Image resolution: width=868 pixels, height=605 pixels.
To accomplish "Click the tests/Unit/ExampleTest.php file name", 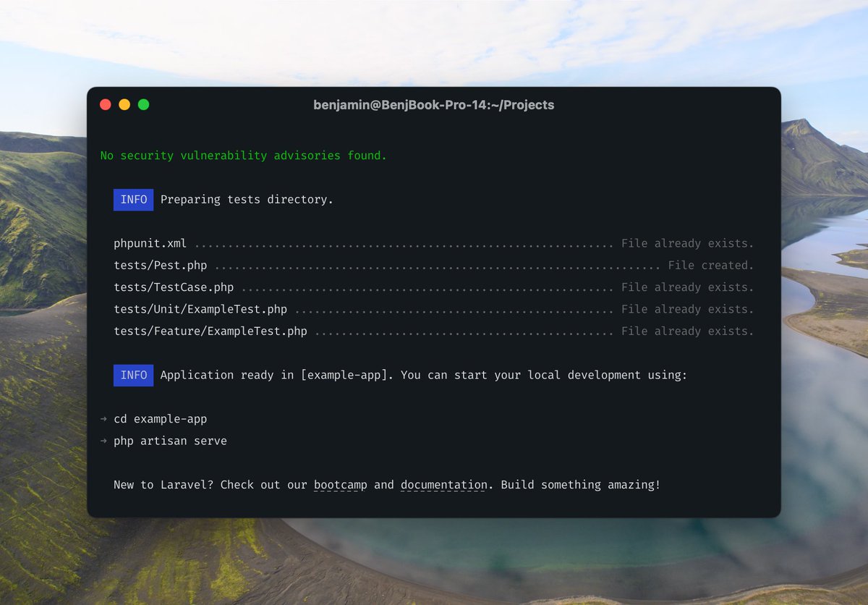I will click(x=200, y=309).
